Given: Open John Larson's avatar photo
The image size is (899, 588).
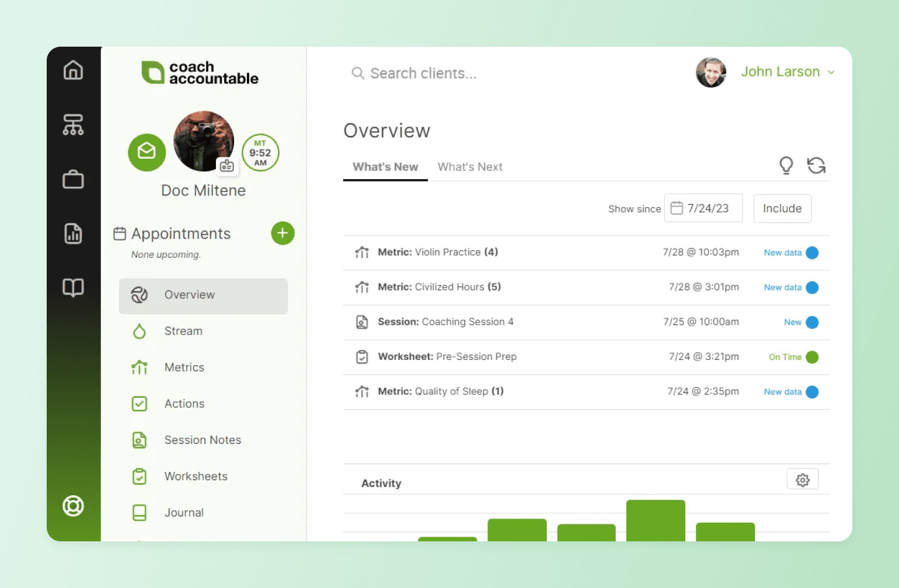Looking at the screenshot, I should click(x=711, y=72).
